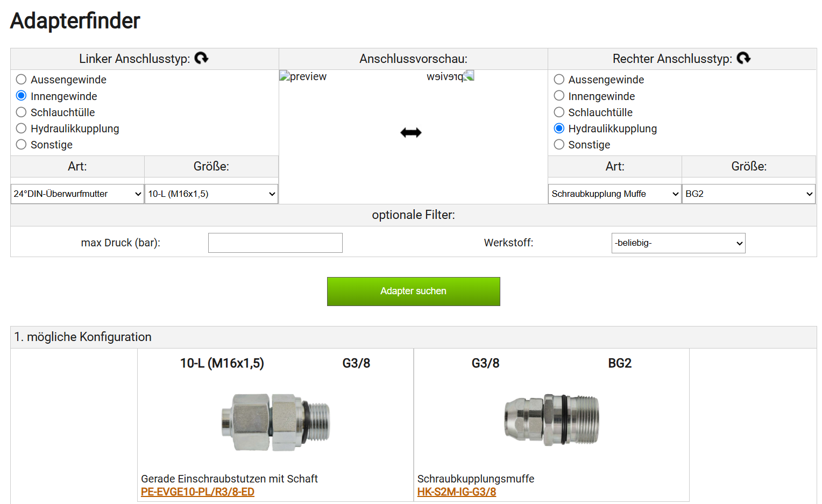This screenshot has width=822, height=504.
Task: Select left Schlauchtülle radio button
Action: (22, 112)
